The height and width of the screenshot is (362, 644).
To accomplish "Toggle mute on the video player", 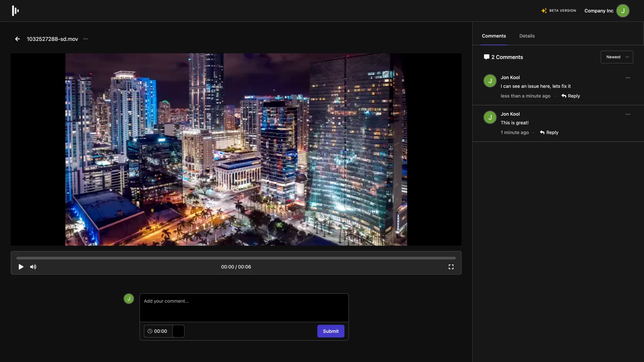I will point(33,266).
